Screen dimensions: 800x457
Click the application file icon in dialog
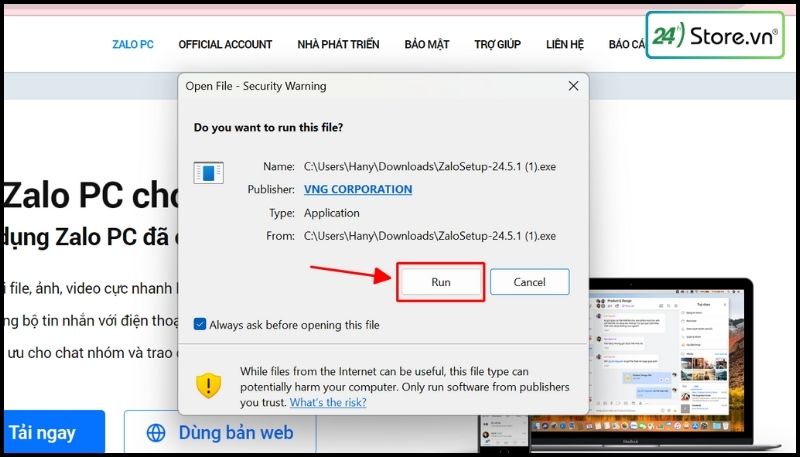209,172
